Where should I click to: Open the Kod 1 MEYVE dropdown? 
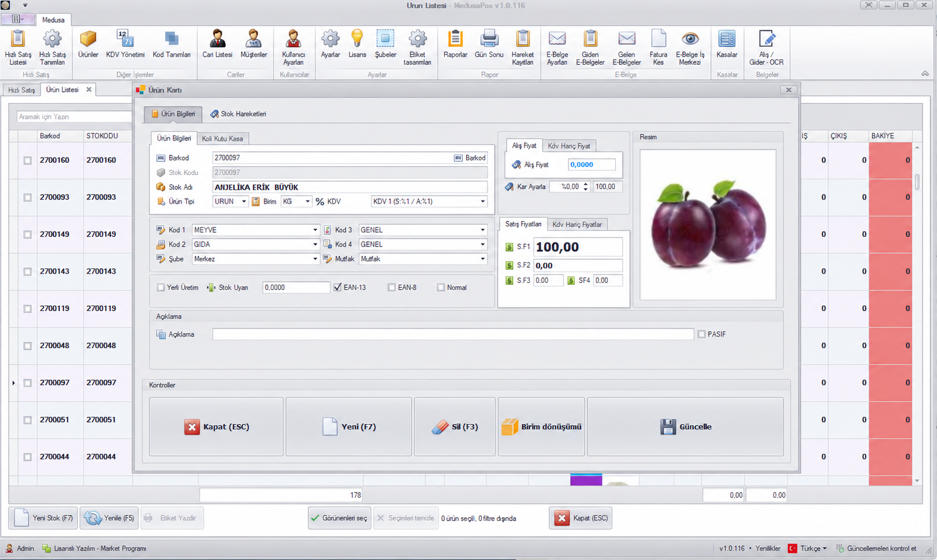[x=315, y=230]
